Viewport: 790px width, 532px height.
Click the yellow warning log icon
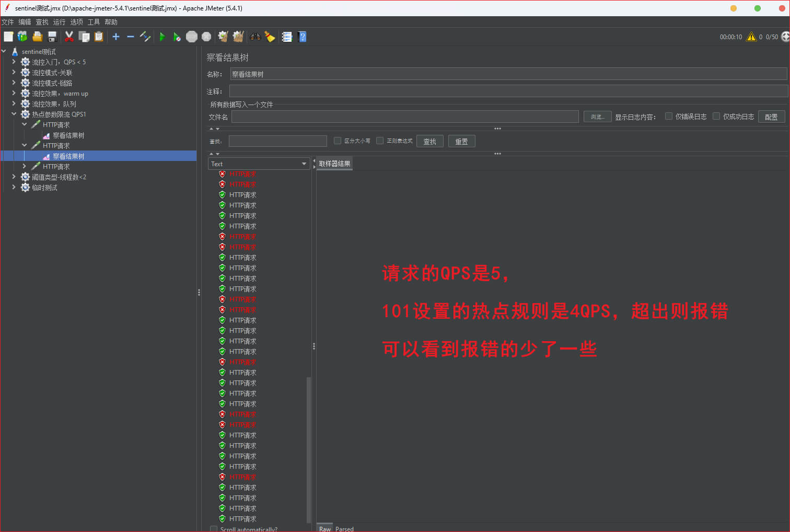click(751, 37)
